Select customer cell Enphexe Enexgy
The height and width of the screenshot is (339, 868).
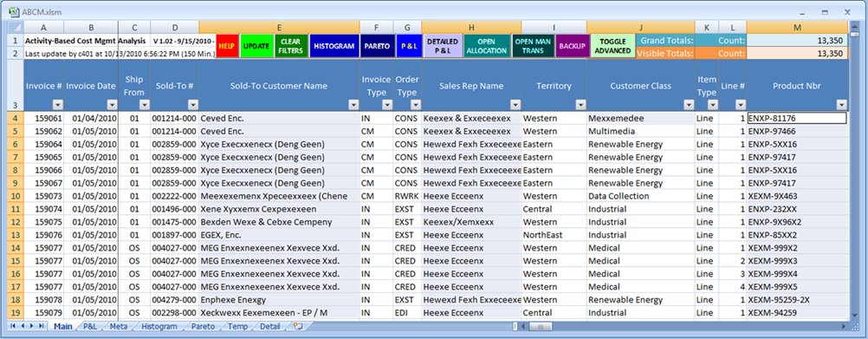pyautogui.click(x=279, y=300)
